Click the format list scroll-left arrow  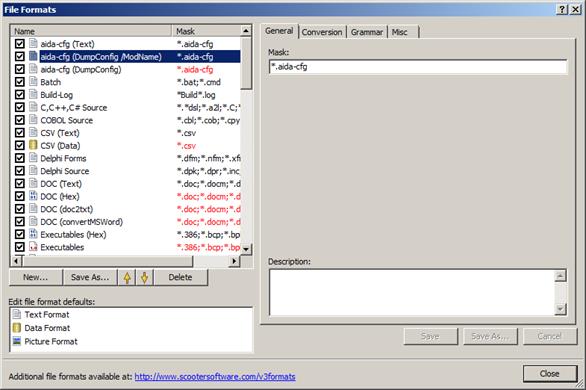(x=16, y=261)
